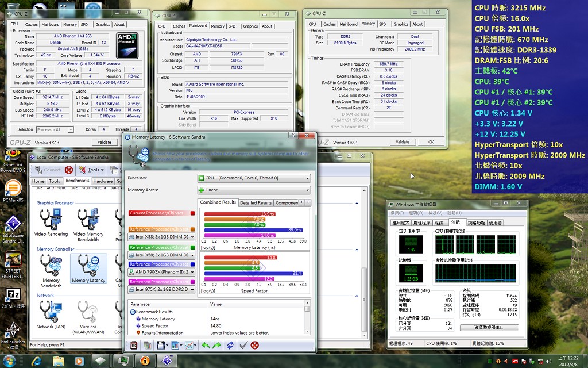Click the taskbar clock showing 12:22
The height and width of the screenshot is (368, 588).
coord(568,361)
